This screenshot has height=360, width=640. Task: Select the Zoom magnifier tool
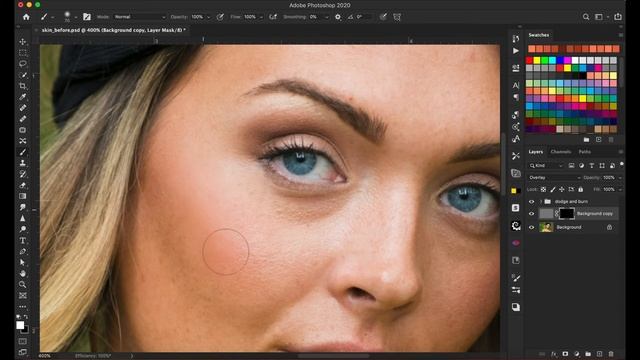22,284
